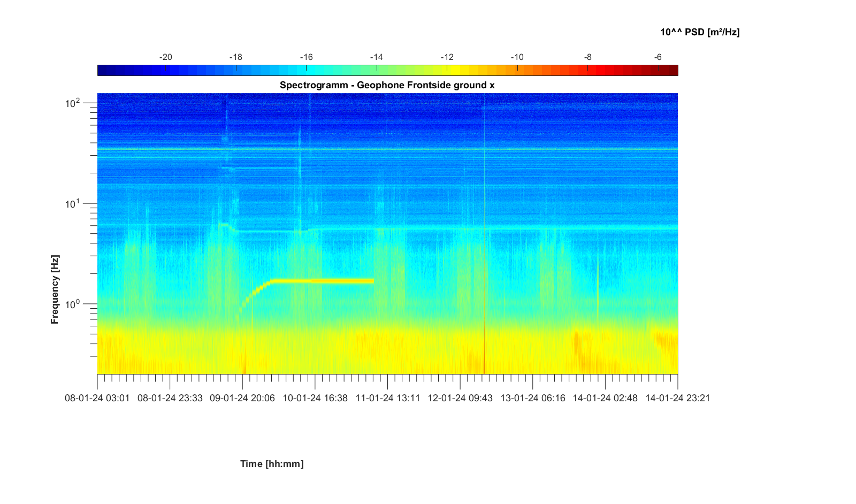
Task: Click the time tick label '08-01-24 03:01'
Action: [97, 398]
